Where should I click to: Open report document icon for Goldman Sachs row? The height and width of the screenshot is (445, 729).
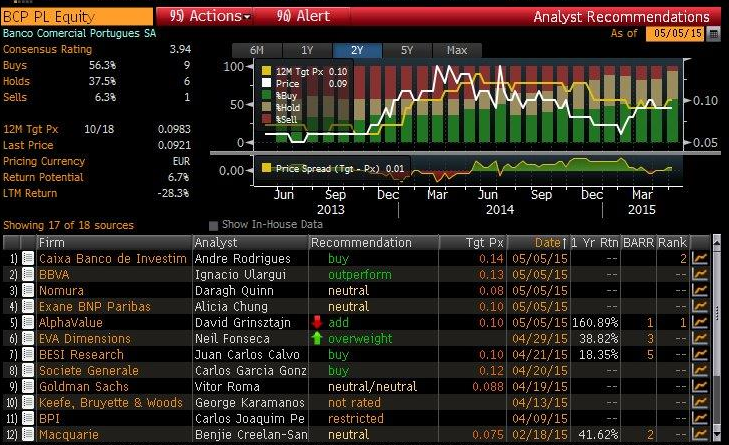pyautogui.click(x=28, y=386)
